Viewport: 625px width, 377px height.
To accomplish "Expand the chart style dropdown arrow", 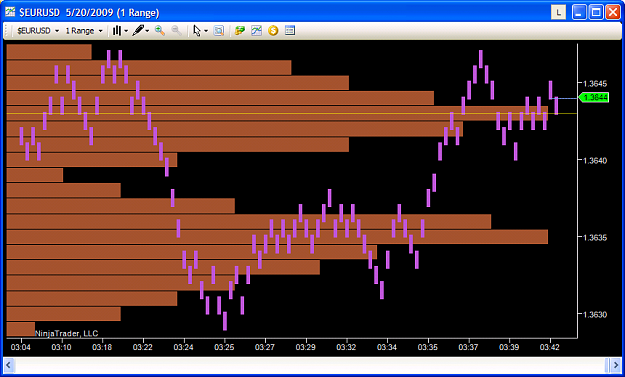I will (x=126, y=31).
